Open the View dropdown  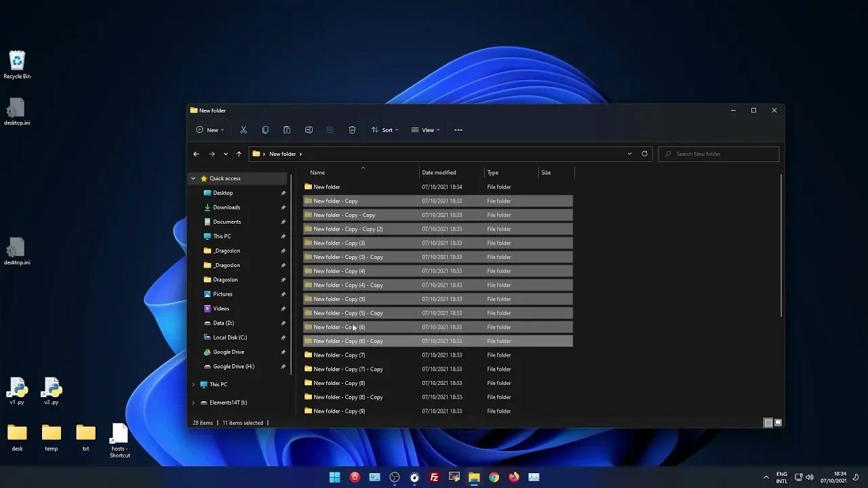[425, 129]
